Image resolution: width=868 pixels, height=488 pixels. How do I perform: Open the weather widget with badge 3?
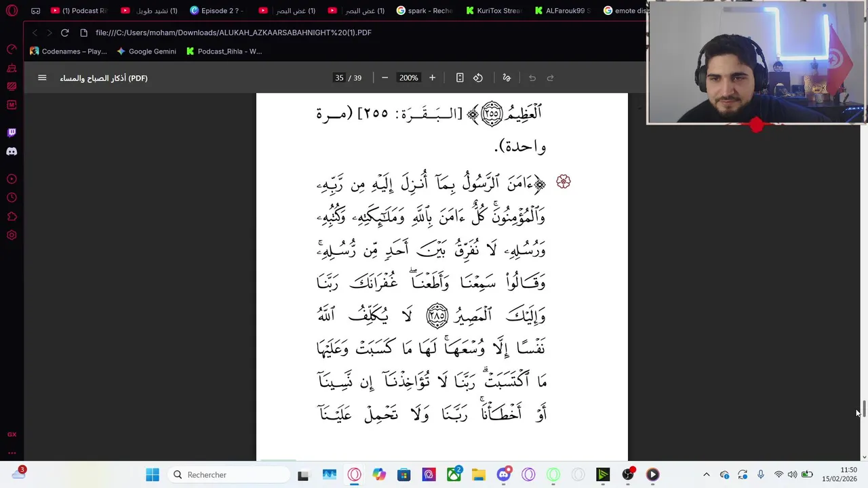pyautogui.click(x=18, y=474)
